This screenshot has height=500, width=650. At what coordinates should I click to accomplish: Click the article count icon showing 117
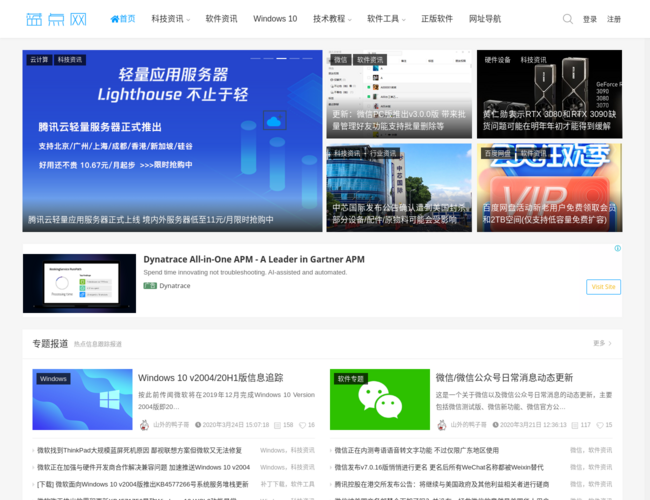pos(575,425)
